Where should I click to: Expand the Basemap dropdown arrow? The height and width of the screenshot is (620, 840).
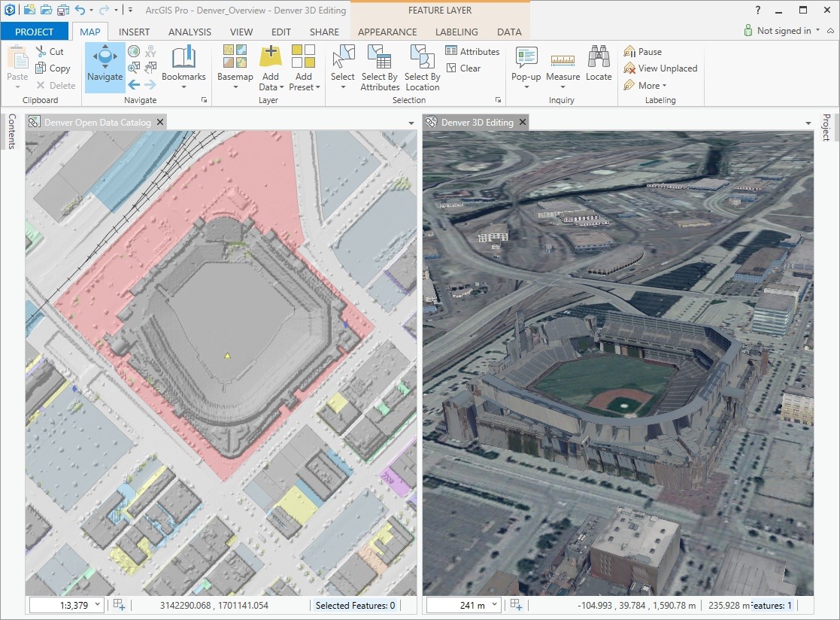235,87
